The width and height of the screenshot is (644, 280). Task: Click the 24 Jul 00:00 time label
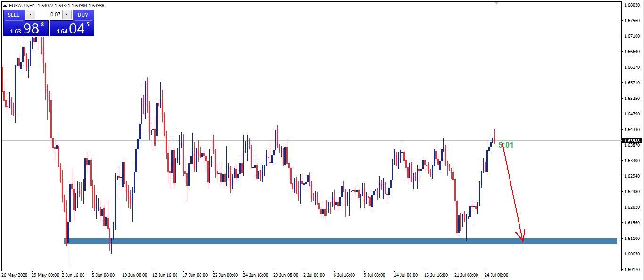coord(496,275)
